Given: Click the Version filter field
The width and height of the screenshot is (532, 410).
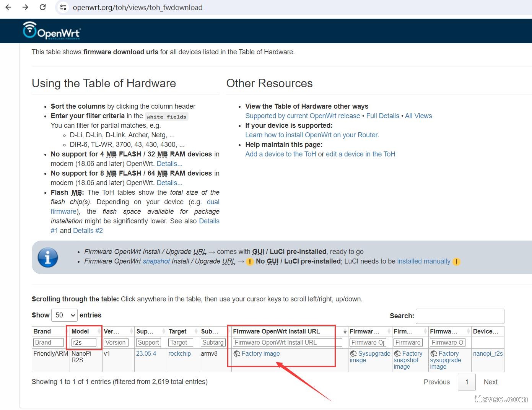Looking at the screenshot, I should pyautogui.click(x=116, y=343).
